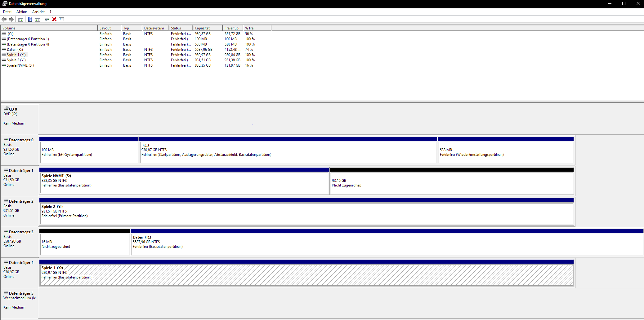Select Daten (R:) row in volume list
This screenshot has height=320, width=644.
click(x=15, y=50)
